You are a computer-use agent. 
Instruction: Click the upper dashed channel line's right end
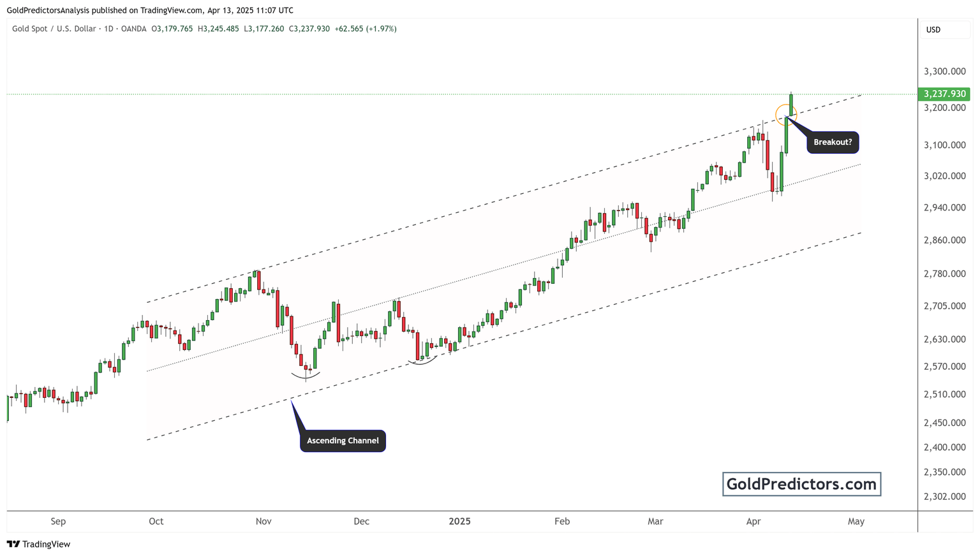tap(859, 96)
